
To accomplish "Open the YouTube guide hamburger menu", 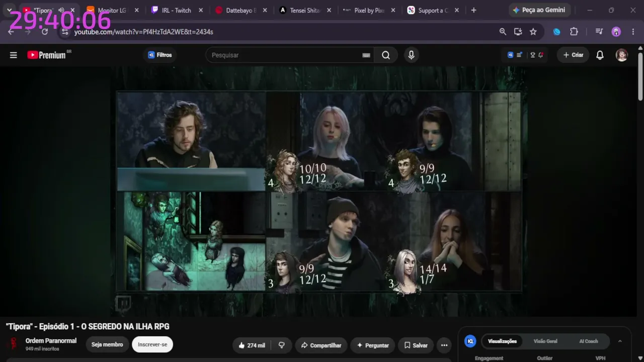I will pos(14,55).
